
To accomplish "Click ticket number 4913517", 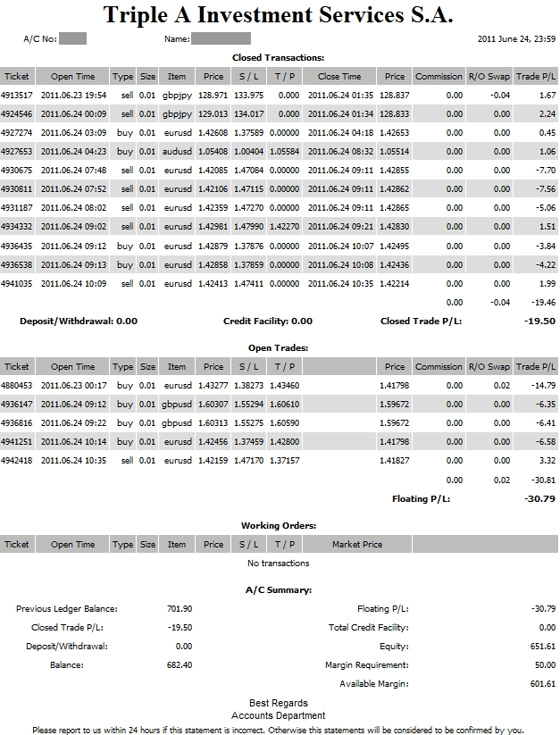I will coord(16,95).
